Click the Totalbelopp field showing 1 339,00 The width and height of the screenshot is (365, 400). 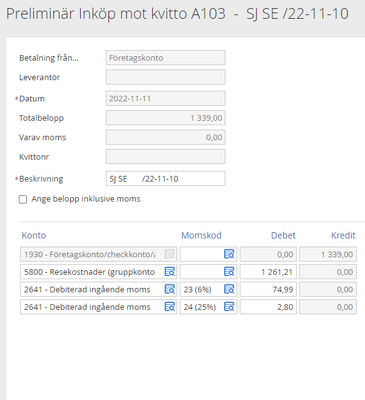[166, 118]
